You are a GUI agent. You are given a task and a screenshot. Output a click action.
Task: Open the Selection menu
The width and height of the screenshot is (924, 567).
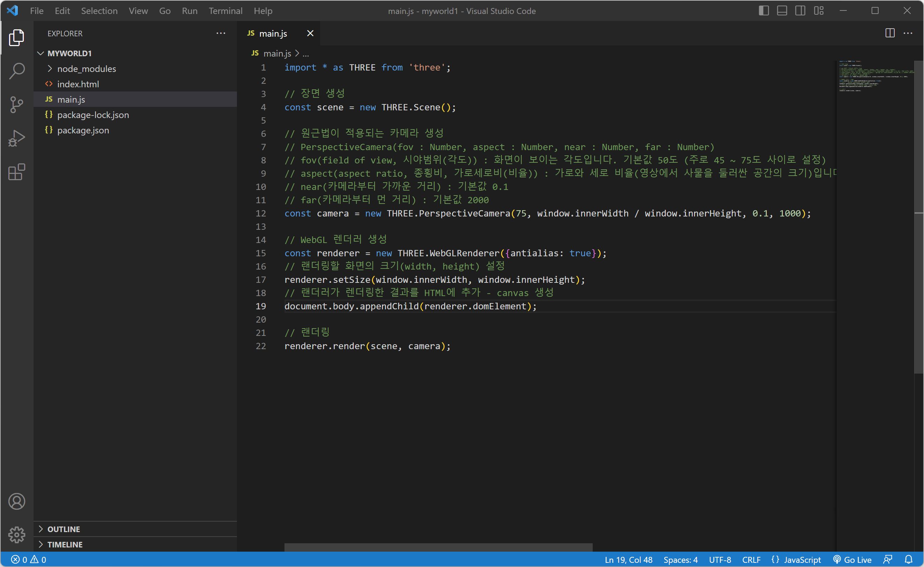tap(99, 11)
